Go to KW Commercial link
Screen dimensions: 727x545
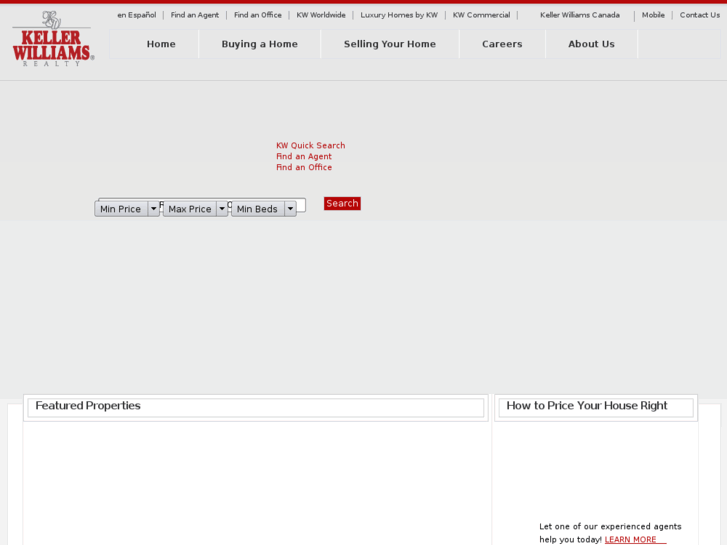point(481,15)
